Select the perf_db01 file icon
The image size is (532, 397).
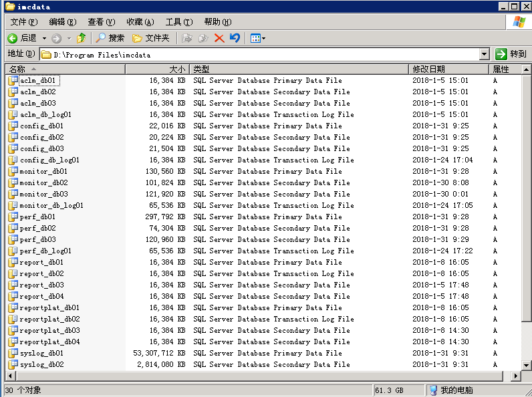point(13,217)
